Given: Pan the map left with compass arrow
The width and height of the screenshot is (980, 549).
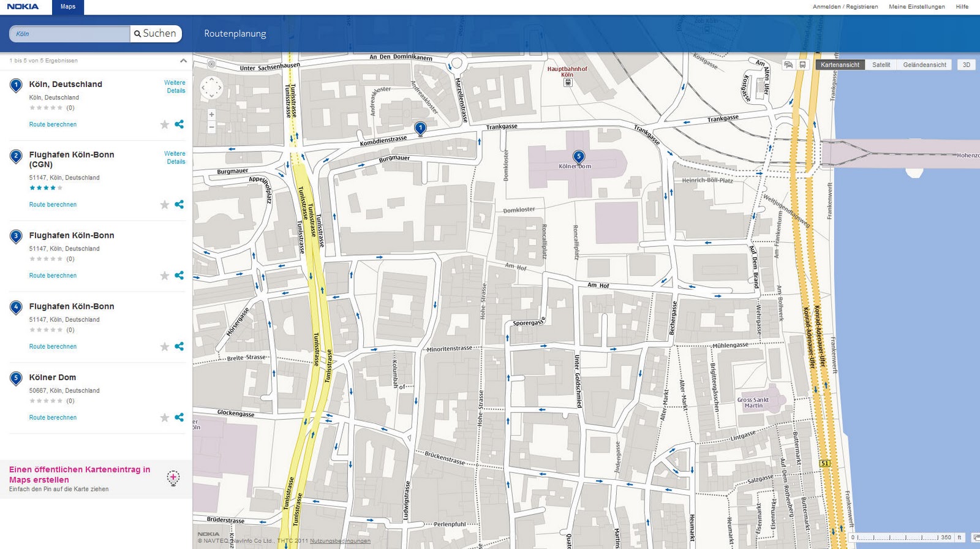Looking at the screenshot, I should click(203, 88).
